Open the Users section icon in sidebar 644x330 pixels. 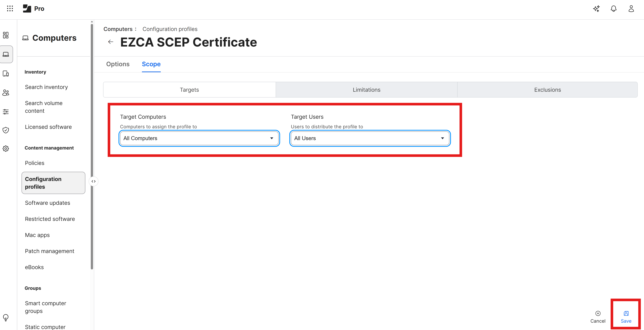pyautogui.click(x=6, y=93)
